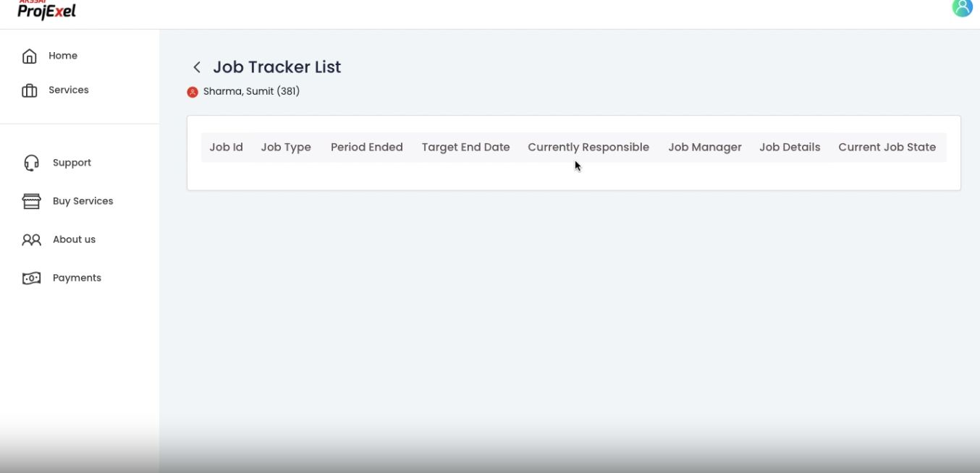Open the About us page

coord(74,239)
